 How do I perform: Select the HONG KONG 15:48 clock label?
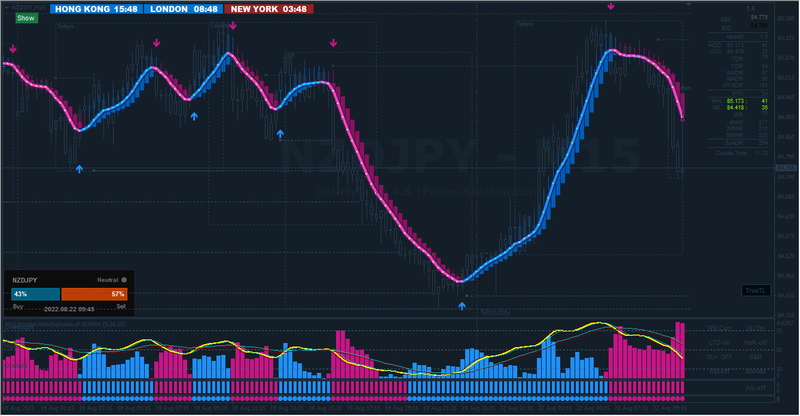(96, 9)
